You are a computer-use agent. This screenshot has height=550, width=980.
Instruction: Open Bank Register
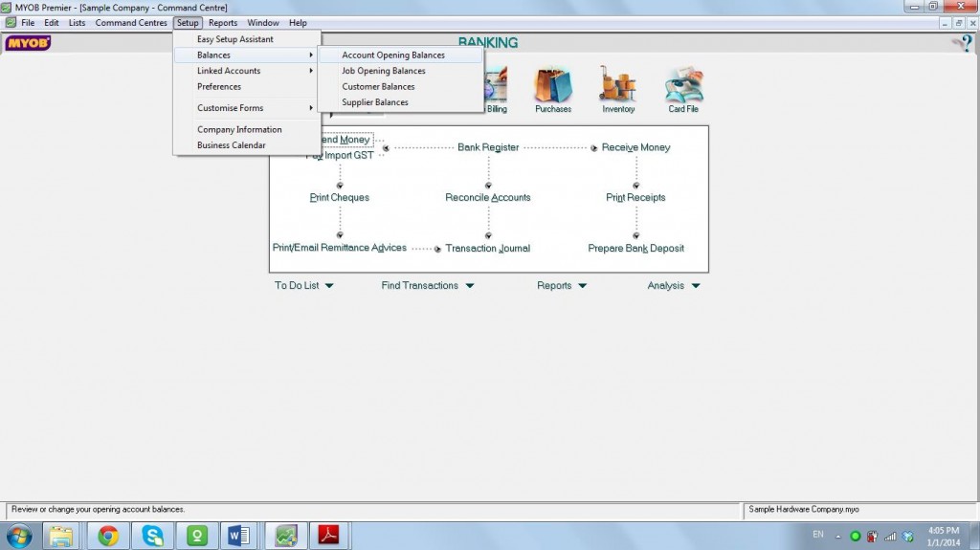(488, 147)
